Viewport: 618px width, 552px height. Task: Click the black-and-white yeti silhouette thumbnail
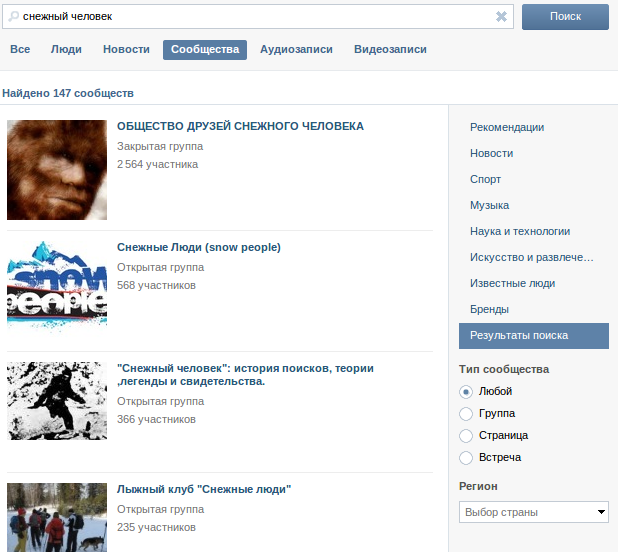pyautogui.click(x=57, y=401)
